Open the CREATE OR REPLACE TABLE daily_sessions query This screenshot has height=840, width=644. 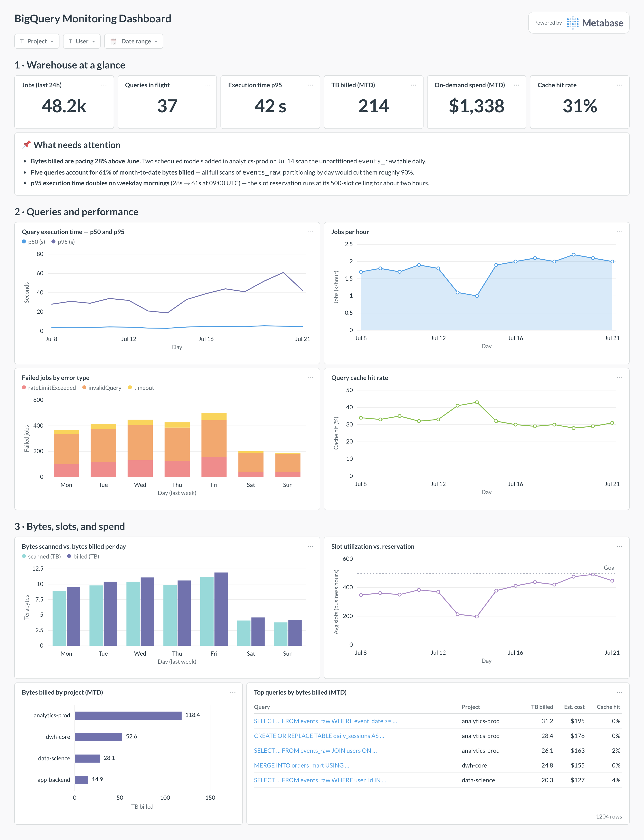click(319, 736)
